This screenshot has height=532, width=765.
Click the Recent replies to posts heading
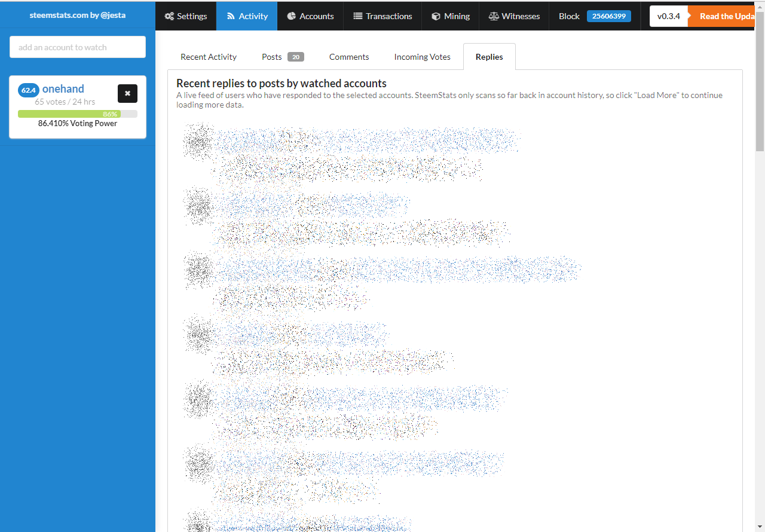coord(281,83)
